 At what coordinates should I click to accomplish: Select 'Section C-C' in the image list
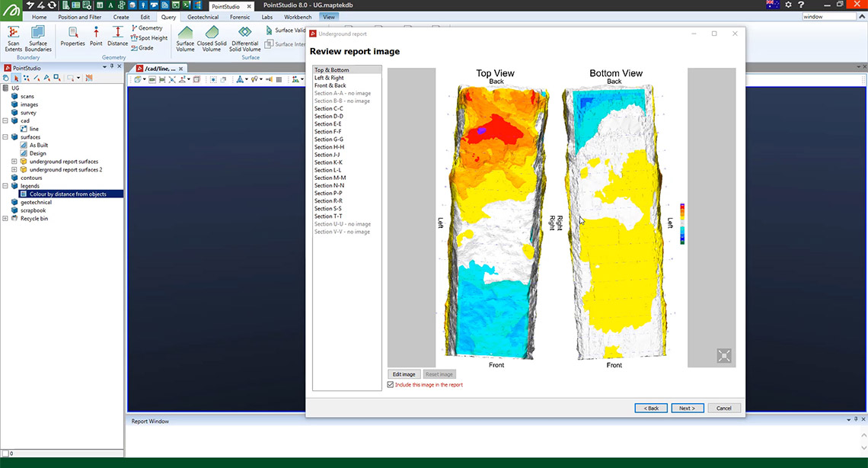[x=328, y=108]
